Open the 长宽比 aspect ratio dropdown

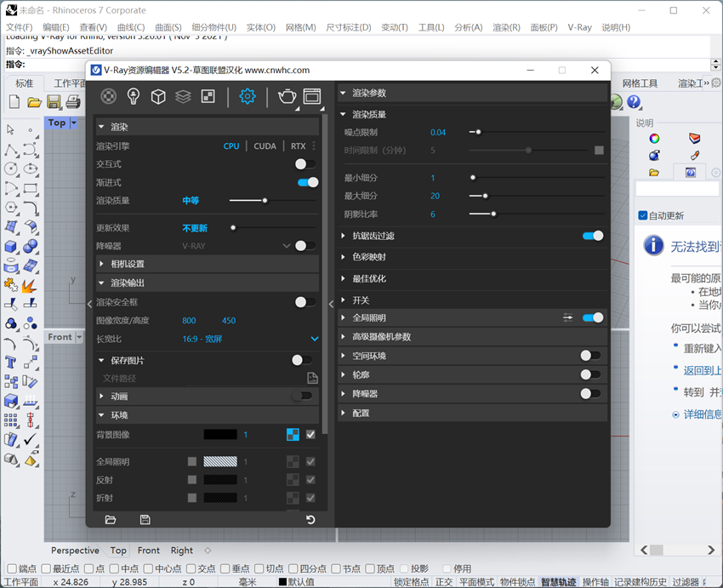(314, 339)
